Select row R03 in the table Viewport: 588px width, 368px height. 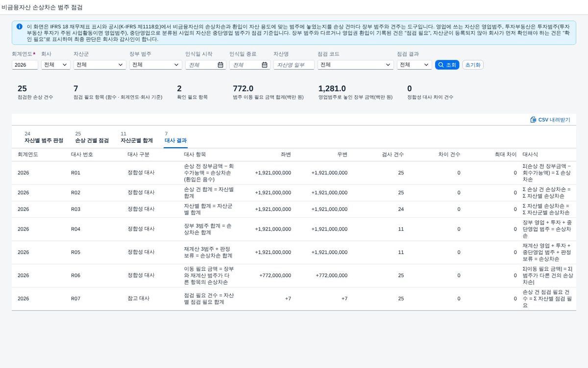point(294,210)
